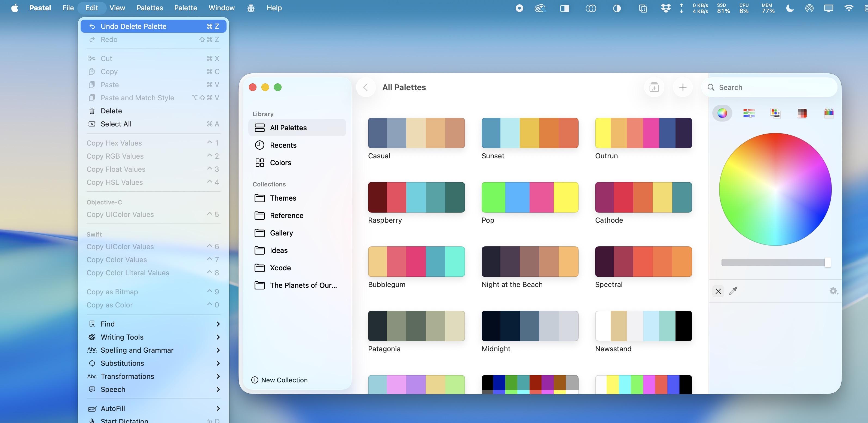Image resolution: width=868 pixels, height=423 pixels.
Task: Open the Gallery collection
Action: pyautogui.click(x=297, y=233)
